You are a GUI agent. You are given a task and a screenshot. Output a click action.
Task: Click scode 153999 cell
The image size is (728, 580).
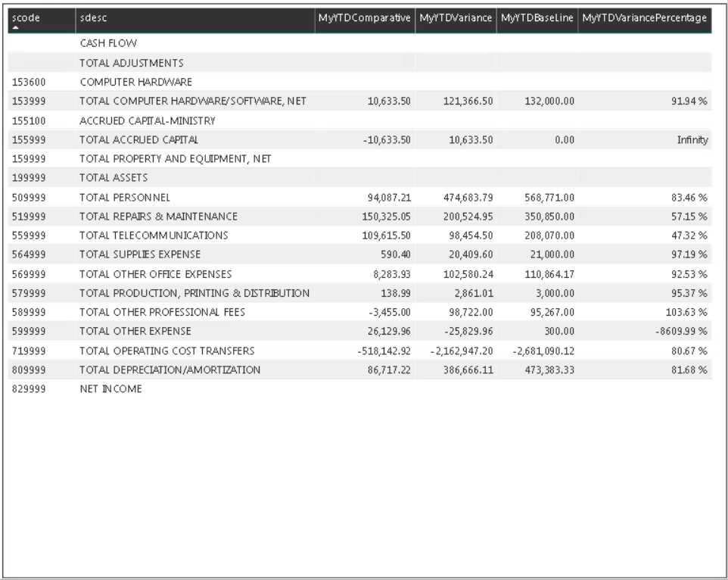point(29,101)
